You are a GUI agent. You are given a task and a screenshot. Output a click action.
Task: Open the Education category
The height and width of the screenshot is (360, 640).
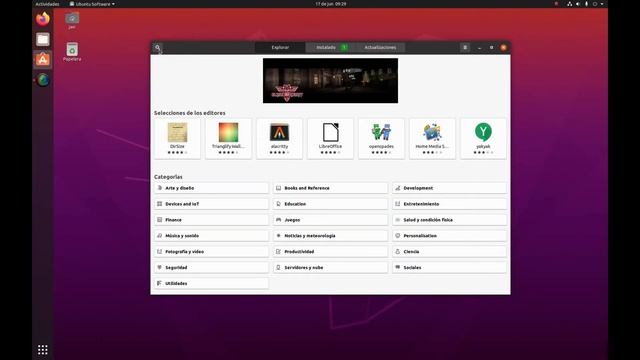(330, 204)
